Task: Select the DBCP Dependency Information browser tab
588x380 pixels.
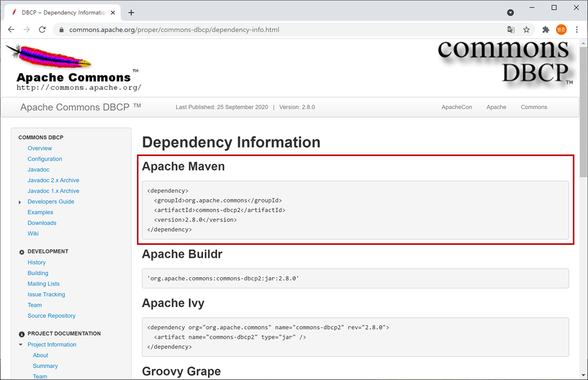Action: click(63, 13)
